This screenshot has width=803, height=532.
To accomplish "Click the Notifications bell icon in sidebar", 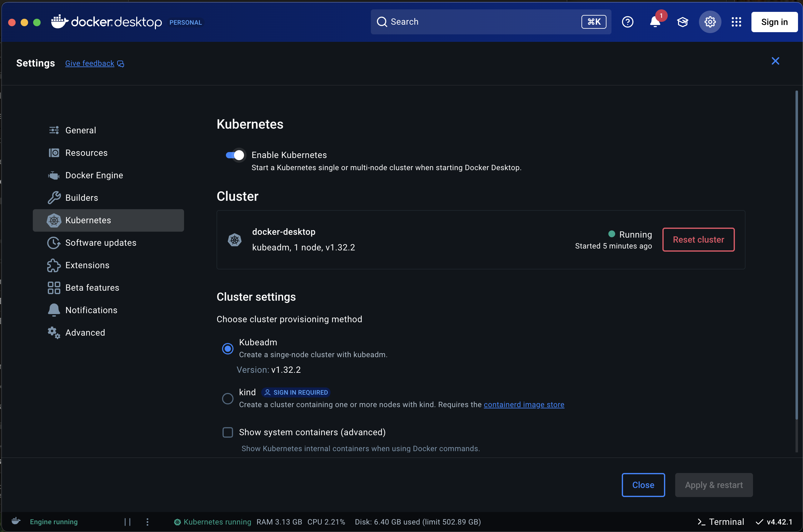I will 54,310.
